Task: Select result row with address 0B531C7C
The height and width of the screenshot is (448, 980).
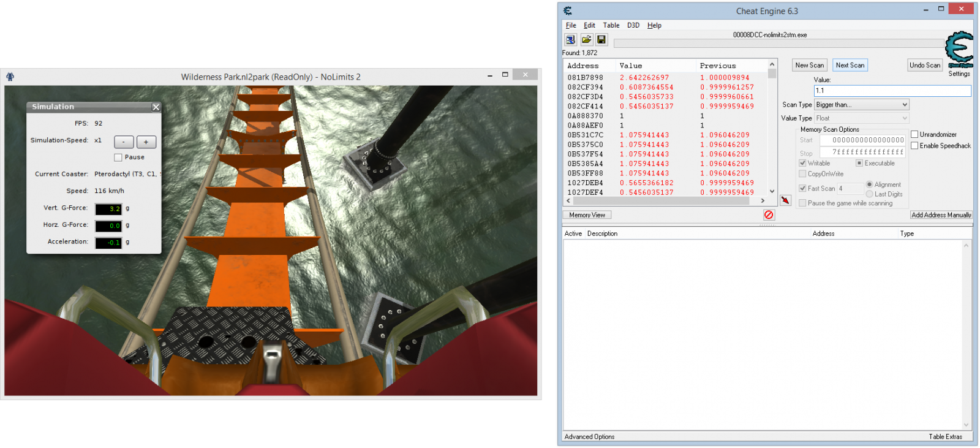Action: tap(665, 135)
